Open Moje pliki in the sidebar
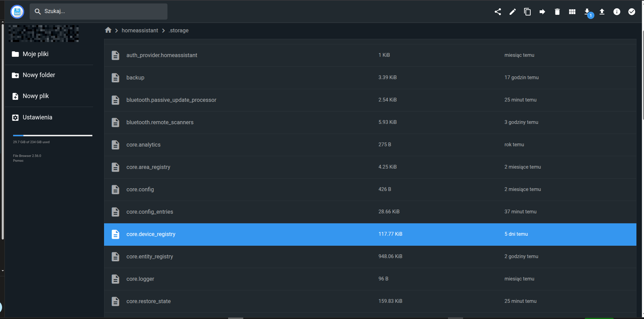 (35, 54)
